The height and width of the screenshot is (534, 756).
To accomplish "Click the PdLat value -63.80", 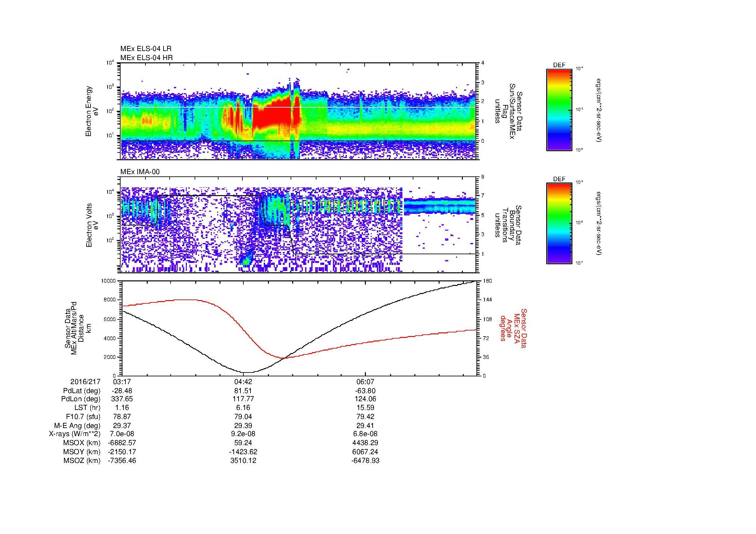I will [365, 391].
